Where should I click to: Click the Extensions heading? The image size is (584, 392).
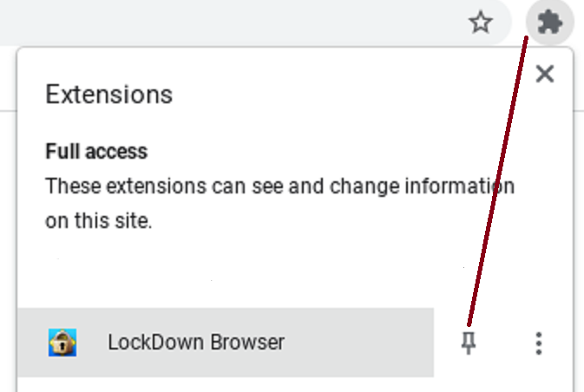pos(108,95)
